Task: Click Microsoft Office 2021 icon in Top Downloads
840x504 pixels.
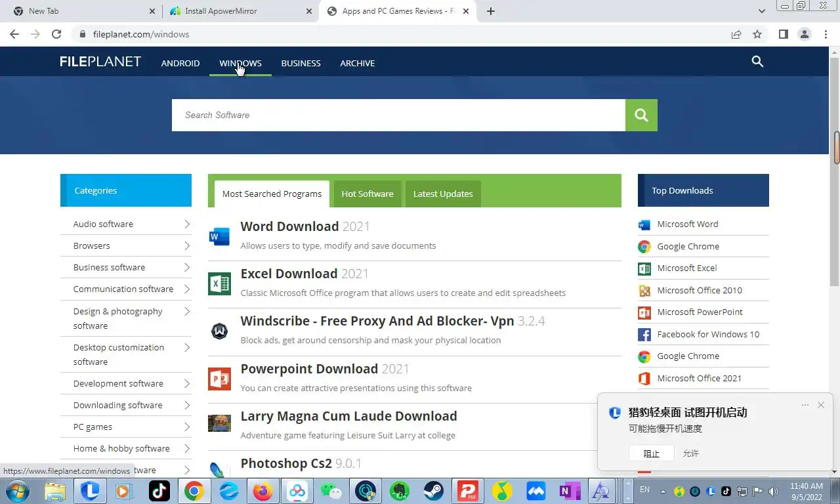Action: (x=644, y=379)
